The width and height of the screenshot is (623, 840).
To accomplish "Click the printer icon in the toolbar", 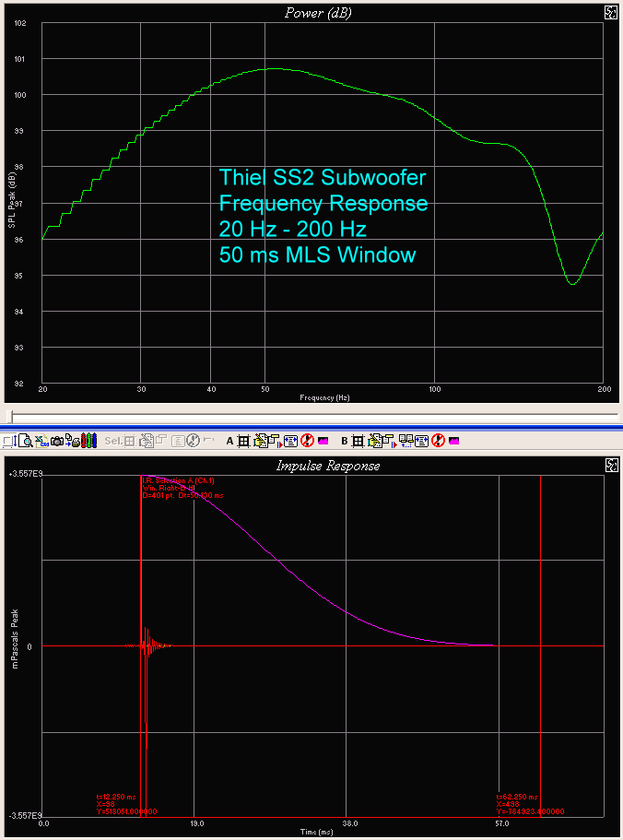I will pos(73,441).
